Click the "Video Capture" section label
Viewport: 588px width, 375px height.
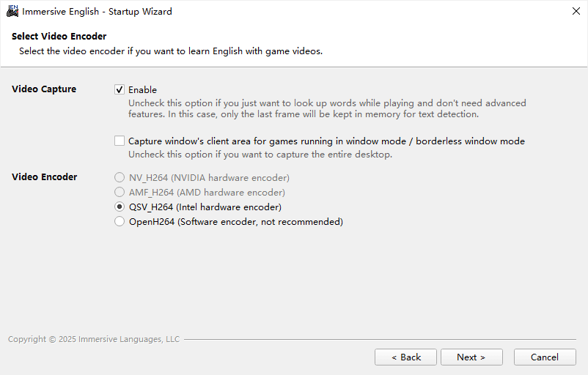click(x=44, y=89)
